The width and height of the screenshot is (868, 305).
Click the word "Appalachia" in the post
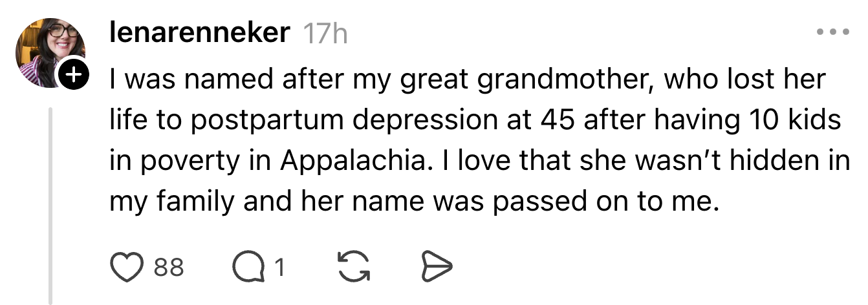pos(353,162)
